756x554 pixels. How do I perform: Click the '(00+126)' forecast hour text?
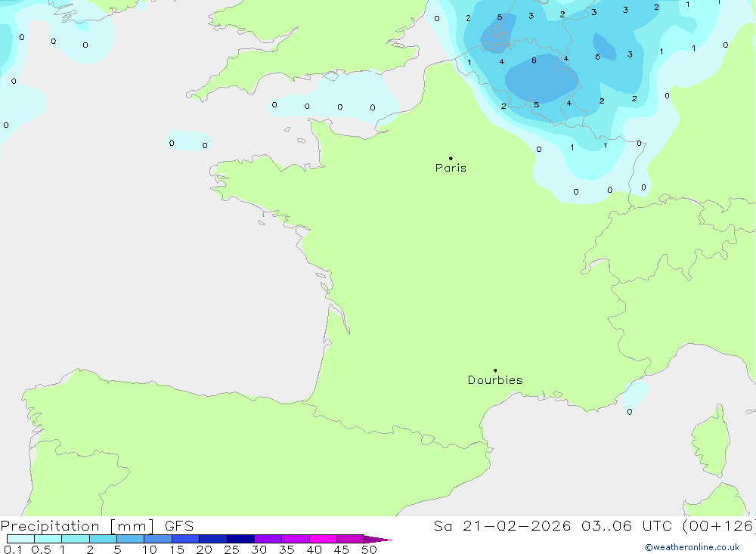[x=719, y=526]
